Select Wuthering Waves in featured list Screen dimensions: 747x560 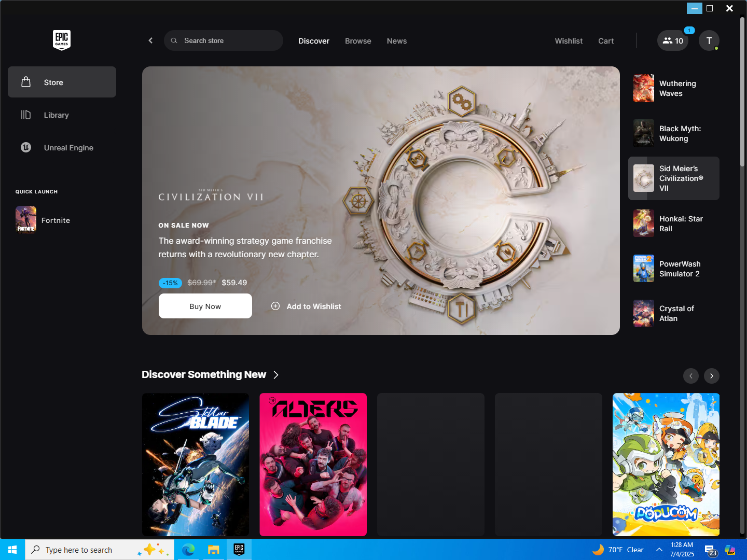[674, 88]
